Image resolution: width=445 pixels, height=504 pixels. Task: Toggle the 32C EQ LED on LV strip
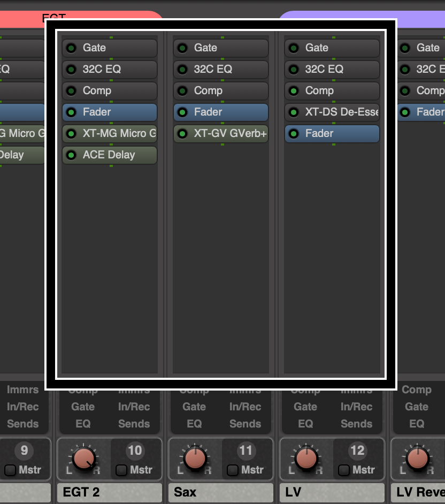(x=293, y=70)
